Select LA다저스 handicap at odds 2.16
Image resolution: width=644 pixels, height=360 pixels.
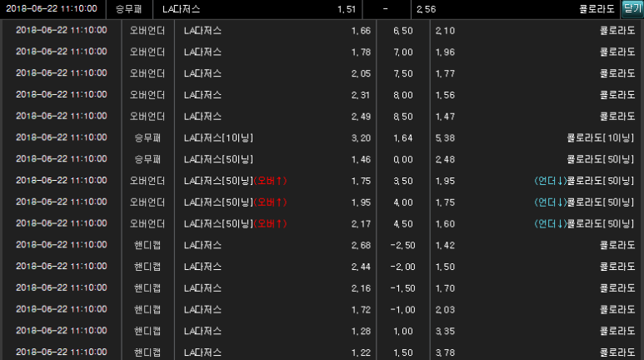click(275, 288)
